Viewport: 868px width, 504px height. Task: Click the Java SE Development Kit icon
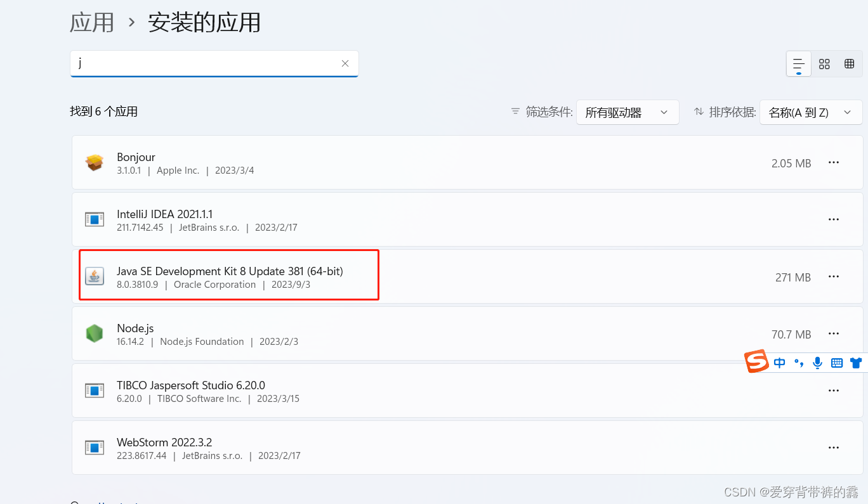point(95,276)
